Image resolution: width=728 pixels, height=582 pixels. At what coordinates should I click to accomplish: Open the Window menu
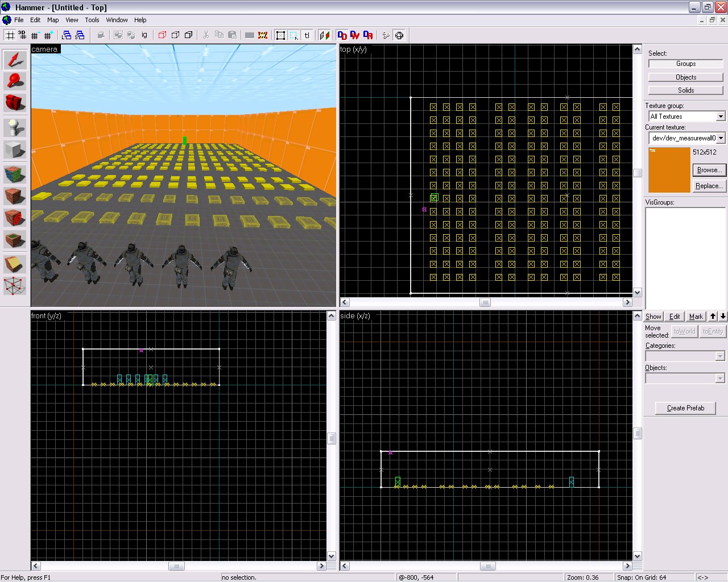pyautogui.click(x=117, y=20)
